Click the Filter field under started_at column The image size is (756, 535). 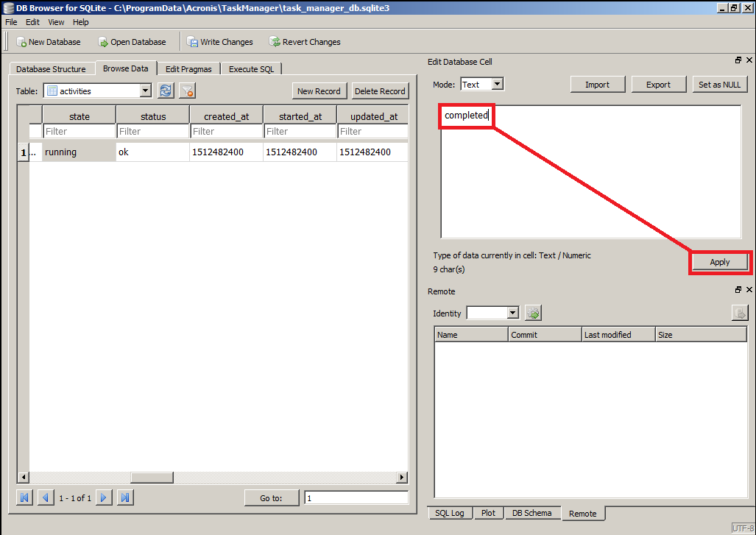[300, 131]
